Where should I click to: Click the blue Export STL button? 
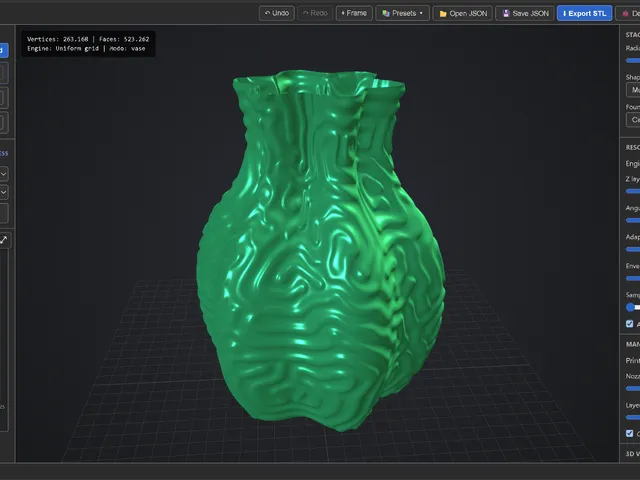pos(584,13)
